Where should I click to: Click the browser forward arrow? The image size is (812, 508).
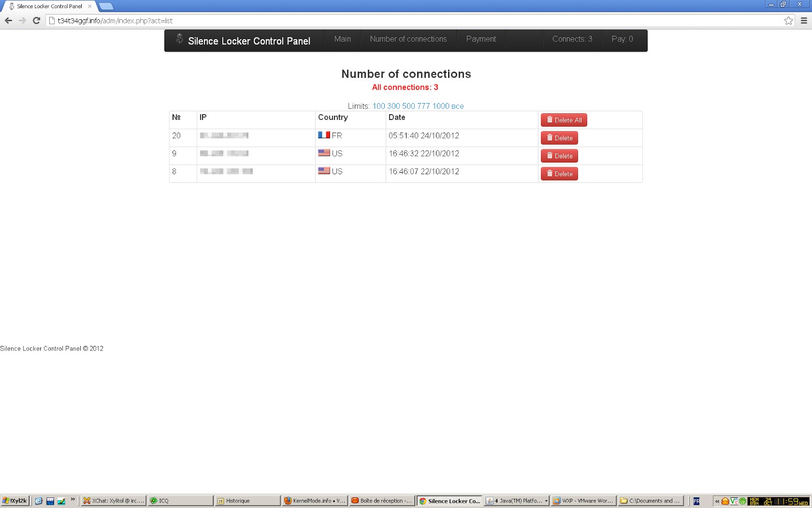[22, 21]
